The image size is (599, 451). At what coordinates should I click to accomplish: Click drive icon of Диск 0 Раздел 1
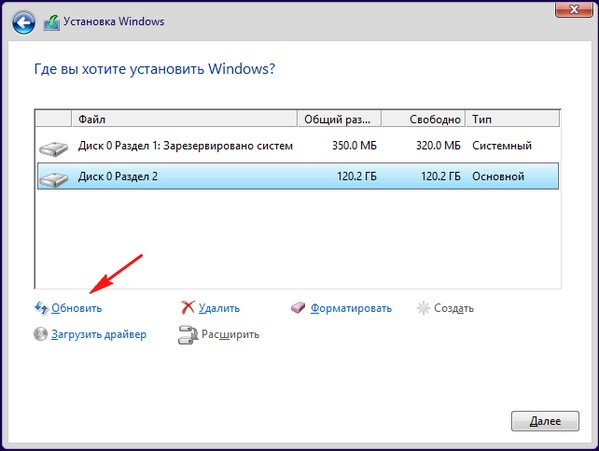pos(53,148)
